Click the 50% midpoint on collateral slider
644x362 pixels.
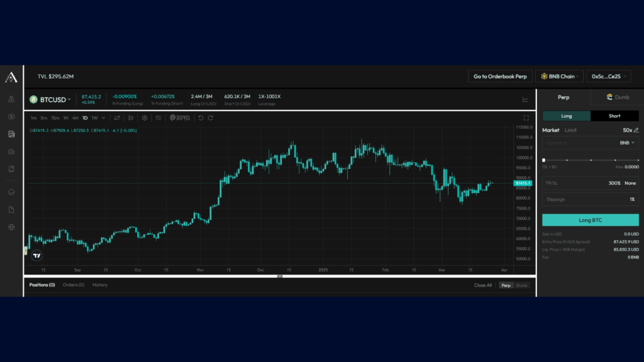pos(591,160)
